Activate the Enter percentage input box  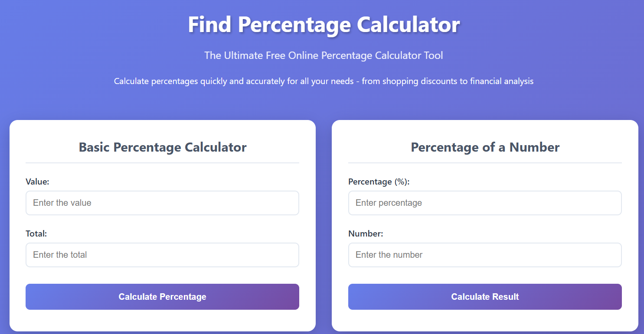point(485,203)
